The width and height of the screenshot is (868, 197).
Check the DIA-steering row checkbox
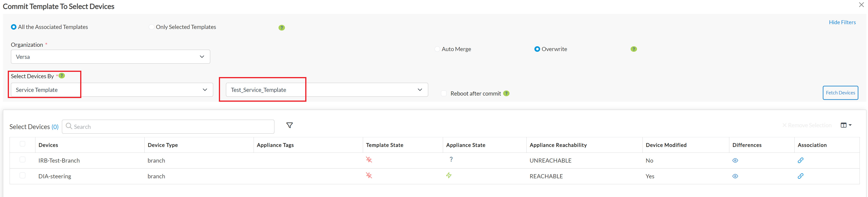[x=23, y=176]
